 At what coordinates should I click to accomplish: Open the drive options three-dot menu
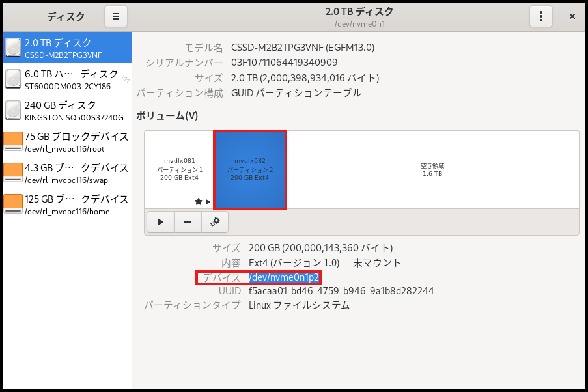tap(540, 16)
